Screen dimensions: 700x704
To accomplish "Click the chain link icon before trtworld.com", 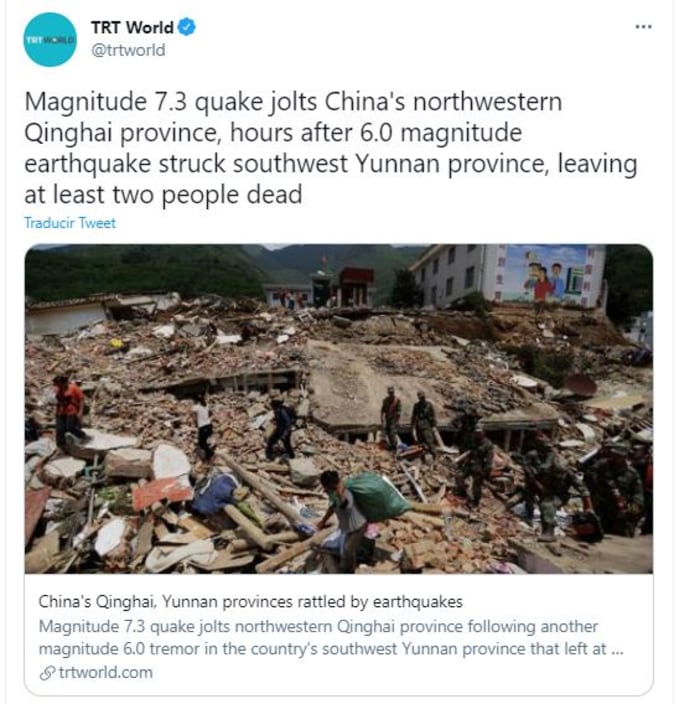I will coord(47,673).
